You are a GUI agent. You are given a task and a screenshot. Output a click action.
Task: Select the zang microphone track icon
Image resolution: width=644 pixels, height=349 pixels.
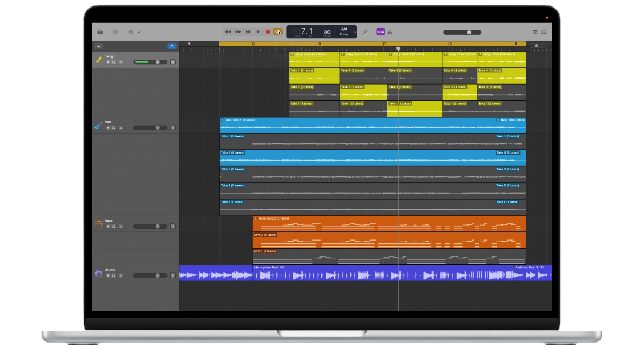click(99, 60)
